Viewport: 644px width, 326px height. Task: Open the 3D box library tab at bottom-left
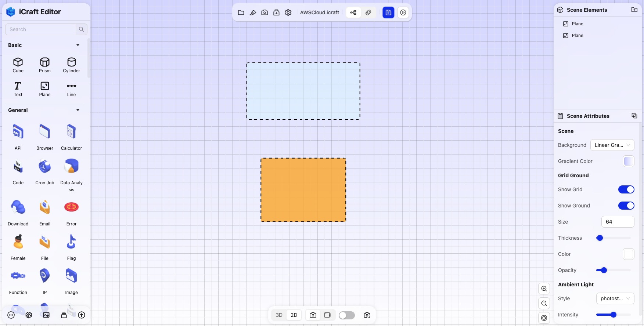[x=29, y=315]
